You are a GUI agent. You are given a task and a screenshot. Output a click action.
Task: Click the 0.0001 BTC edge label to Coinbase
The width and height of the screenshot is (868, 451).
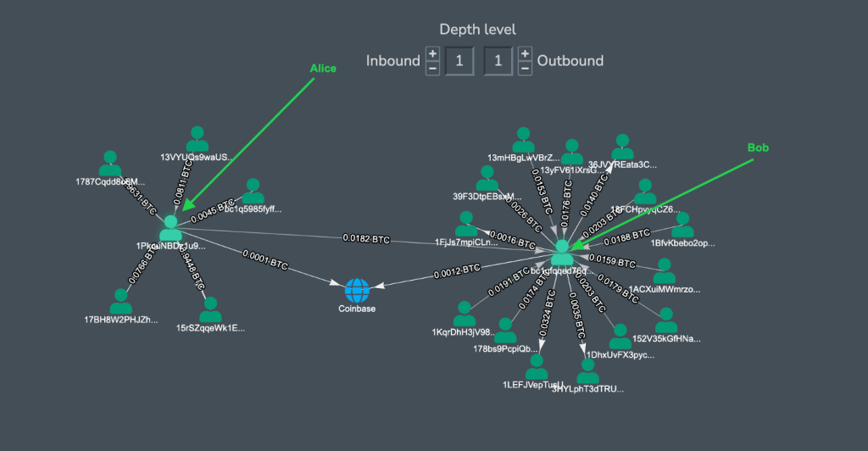265,259
